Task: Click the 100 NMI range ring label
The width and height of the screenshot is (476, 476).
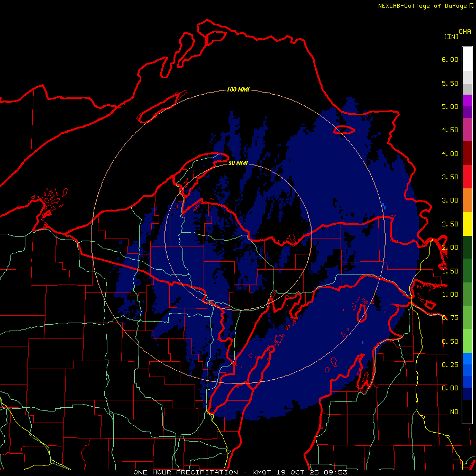Action: coord(238,89)
